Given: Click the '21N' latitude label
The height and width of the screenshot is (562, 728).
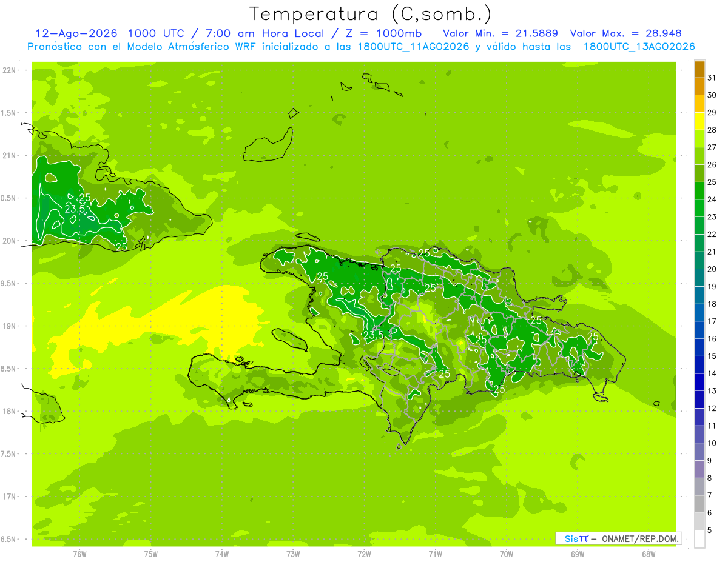Looking at the screenshot, I should click(x=10, y=155).
